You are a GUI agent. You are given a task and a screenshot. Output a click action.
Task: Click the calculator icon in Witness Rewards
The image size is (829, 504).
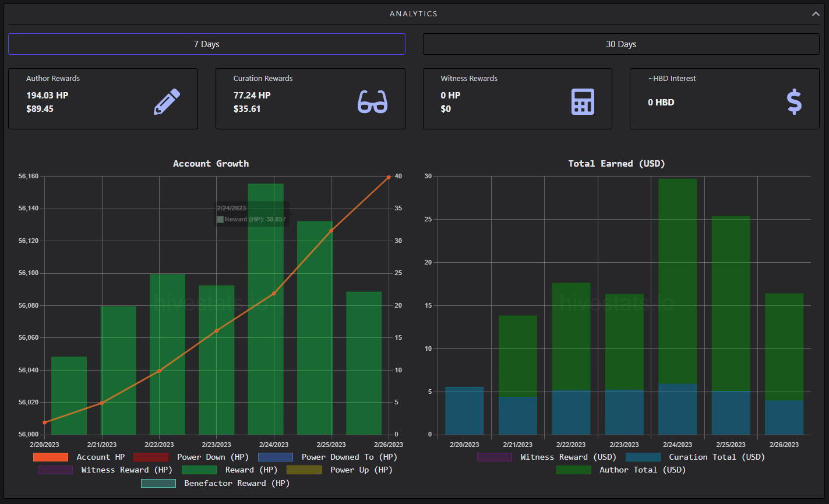tap(583, 102)
